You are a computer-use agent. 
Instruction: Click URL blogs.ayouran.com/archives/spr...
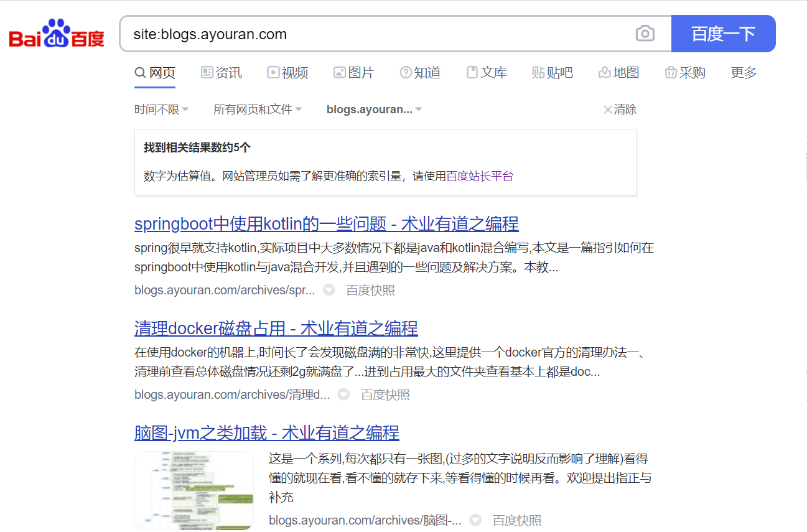click(225, 290)
